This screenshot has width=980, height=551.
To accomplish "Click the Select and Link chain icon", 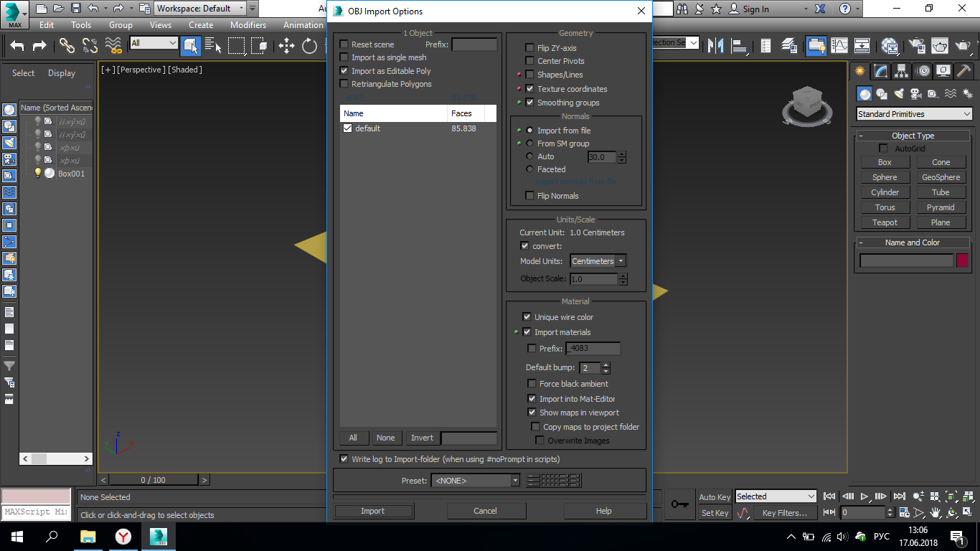I will coord(67,46).
